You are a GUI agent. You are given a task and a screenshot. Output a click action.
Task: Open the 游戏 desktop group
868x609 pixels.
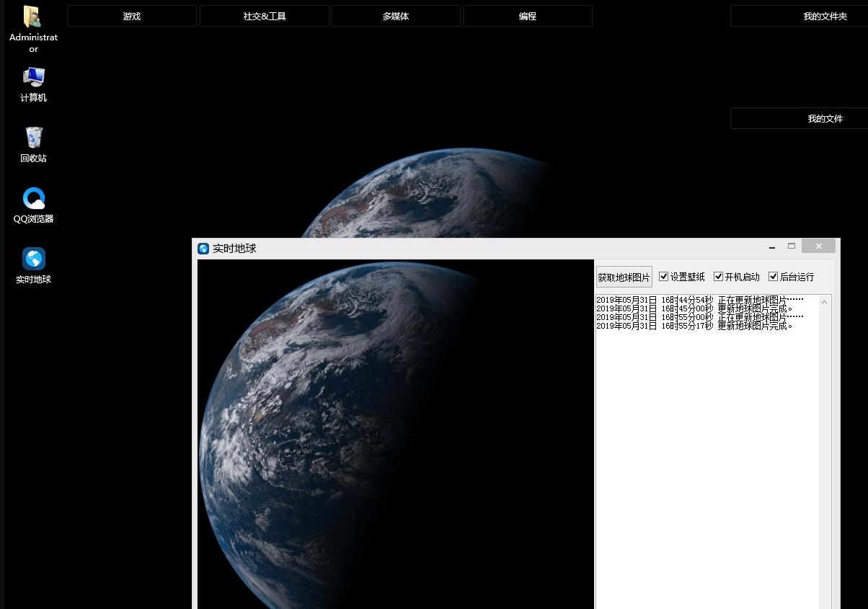132,16
